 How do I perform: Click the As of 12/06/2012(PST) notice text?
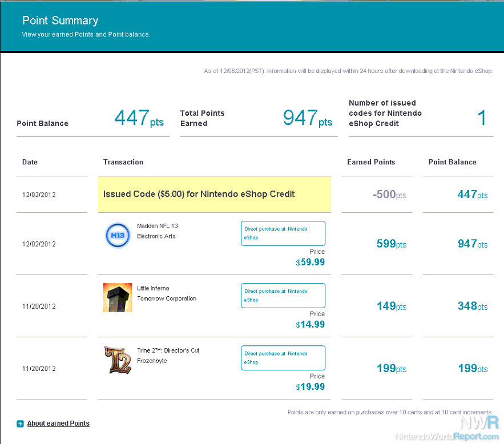(348, 71)
